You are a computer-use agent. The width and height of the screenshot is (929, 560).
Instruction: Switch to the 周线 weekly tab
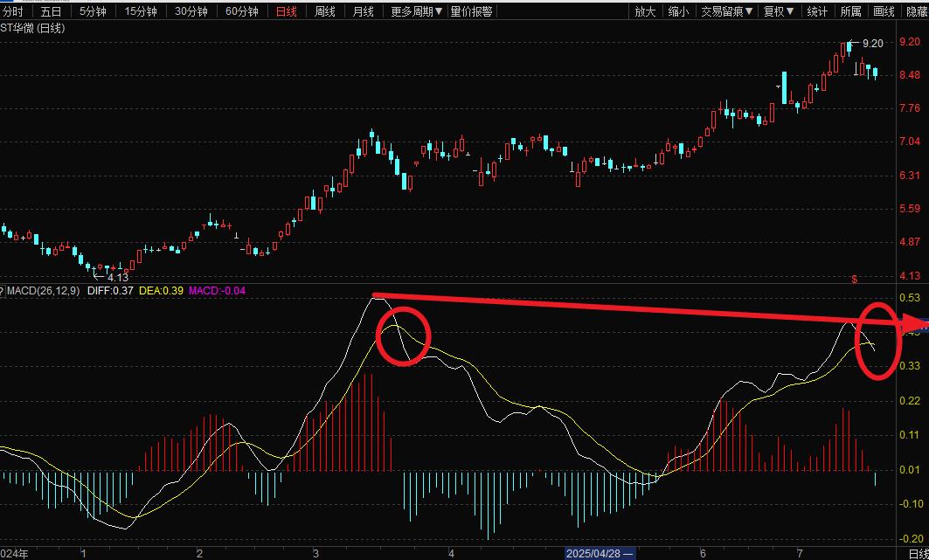click(325, 11)
